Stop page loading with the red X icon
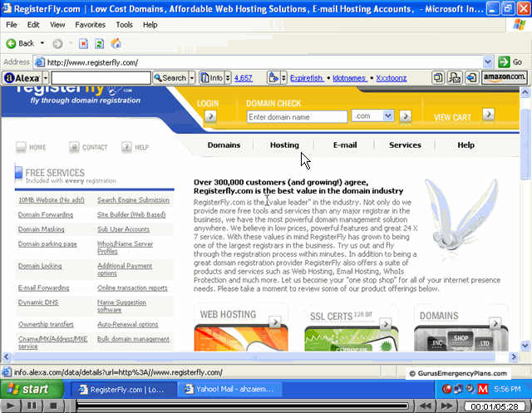 (x=83, y=43)
